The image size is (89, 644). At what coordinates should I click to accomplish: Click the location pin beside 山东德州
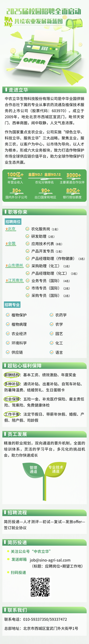[6, 266]
